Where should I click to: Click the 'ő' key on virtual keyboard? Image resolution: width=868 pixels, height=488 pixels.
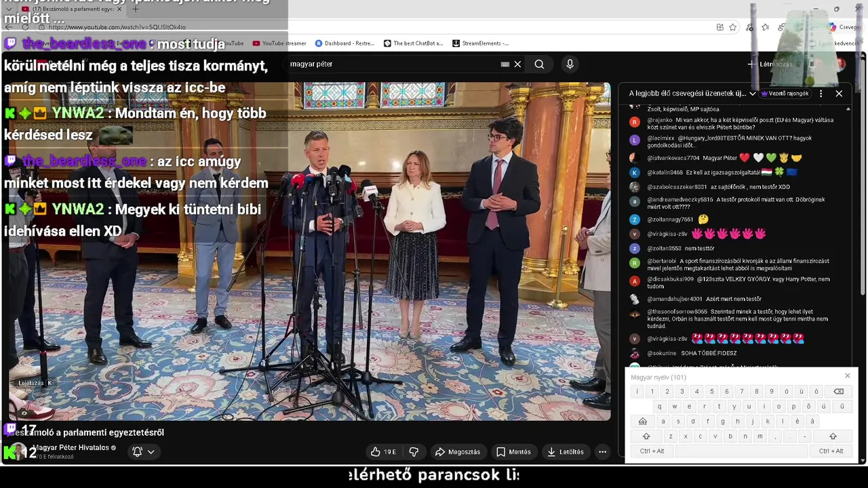click(x=808, y=407)
